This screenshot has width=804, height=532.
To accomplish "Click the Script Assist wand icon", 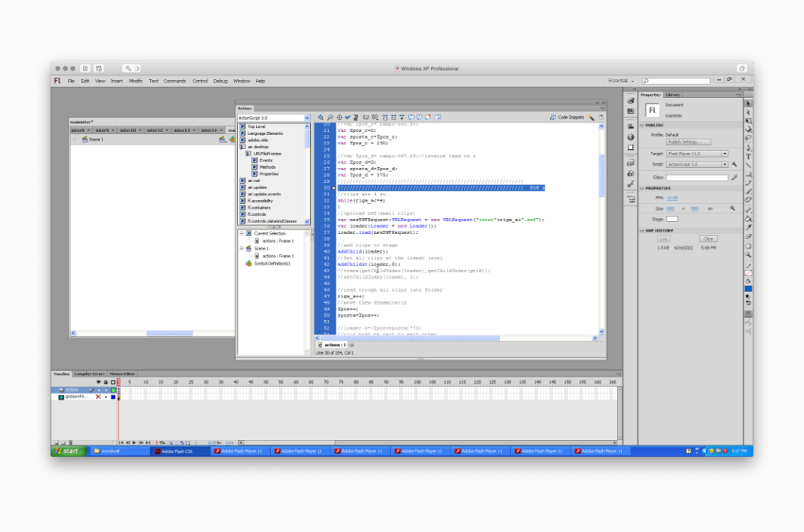I will (x=591, y=118).
